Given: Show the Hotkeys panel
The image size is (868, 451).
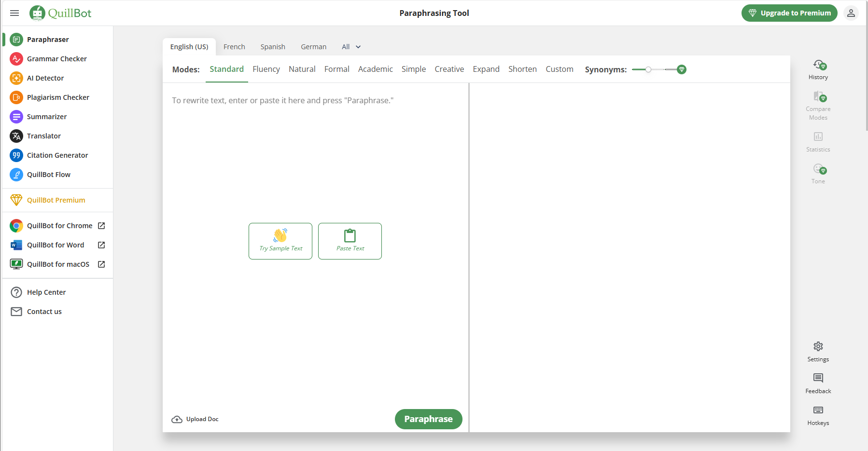Looking at the screenshot, I should 818,415.
